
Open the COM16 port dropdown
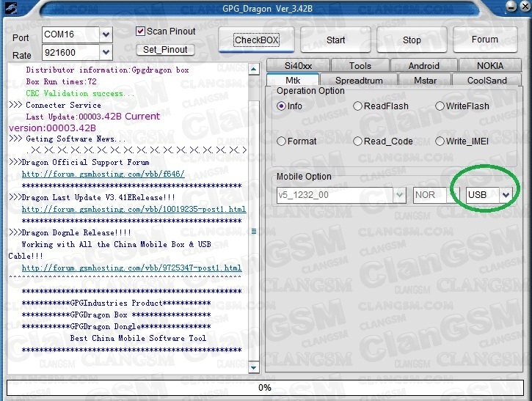[x=106, y=34]
